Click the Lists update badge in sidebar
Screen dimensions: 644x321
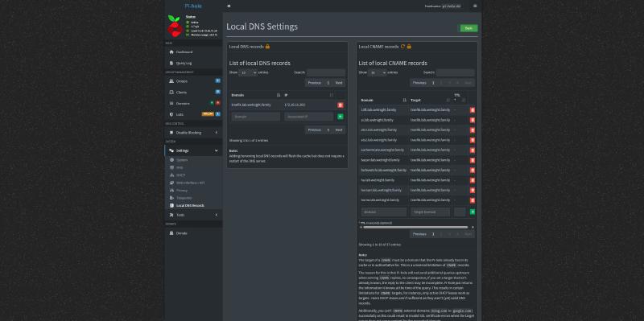coord(208,114)
